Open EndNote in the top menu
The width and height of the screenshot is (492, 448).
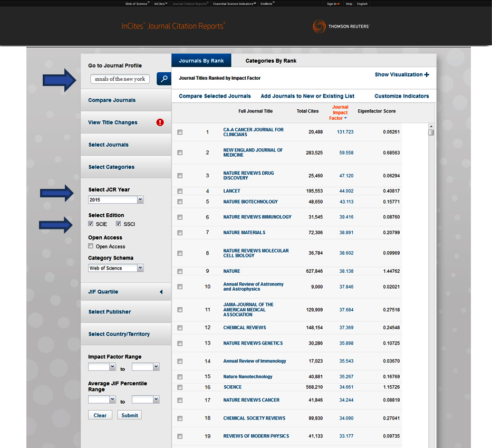[x=267, y=4]
